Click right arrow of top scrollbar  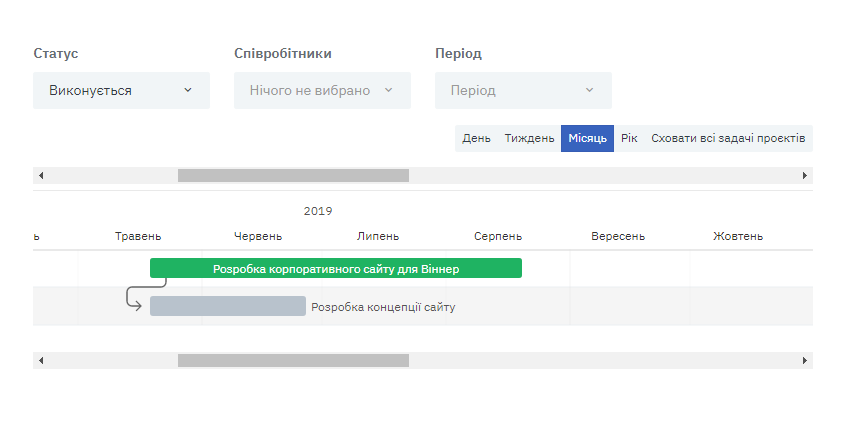805,176
